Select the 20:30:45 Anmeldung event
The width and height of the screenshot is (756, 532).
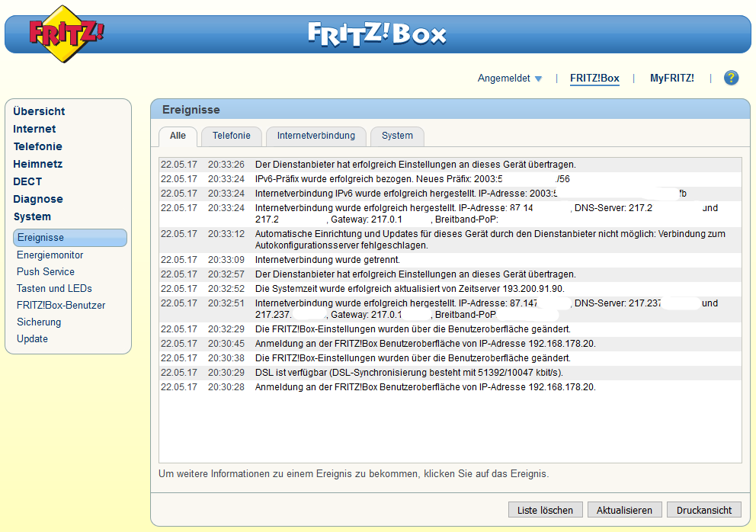(450, 344)
